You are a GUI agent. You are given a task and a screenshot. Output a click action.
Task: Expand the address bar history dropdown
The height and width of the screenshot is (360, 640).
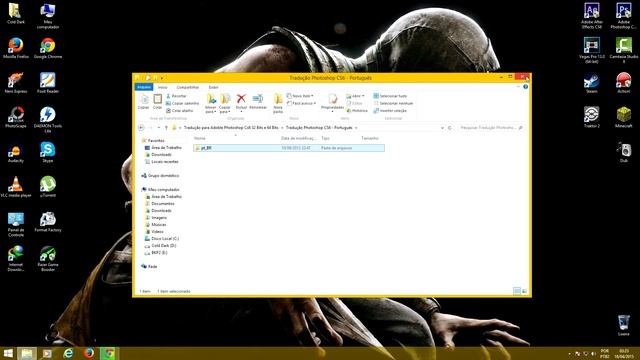[x=442, y=128]
